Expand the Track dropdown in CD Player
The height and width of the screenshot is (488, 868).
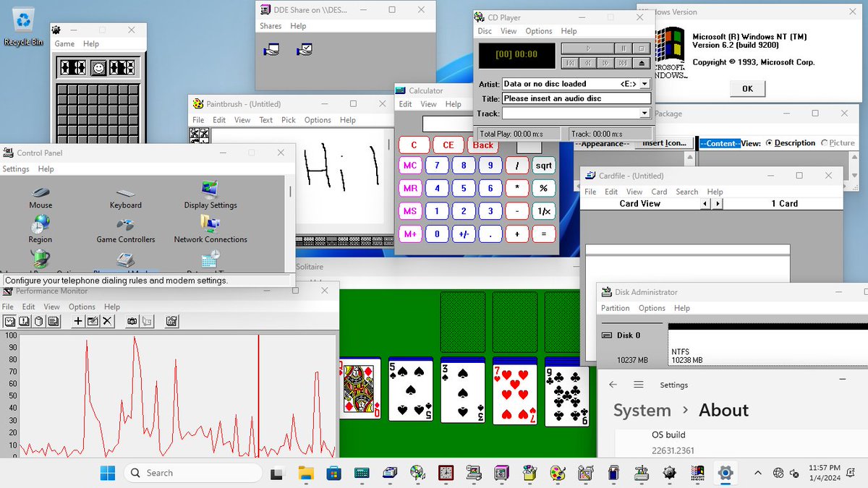tap(644, 114)
